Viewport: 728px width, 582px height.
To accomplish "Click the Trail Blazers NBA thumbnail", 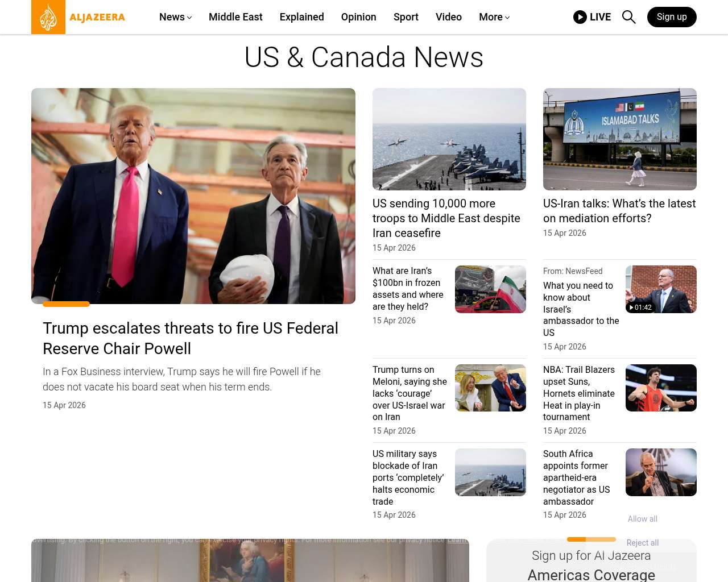I will pyautogui.click(x=661, y=388).
